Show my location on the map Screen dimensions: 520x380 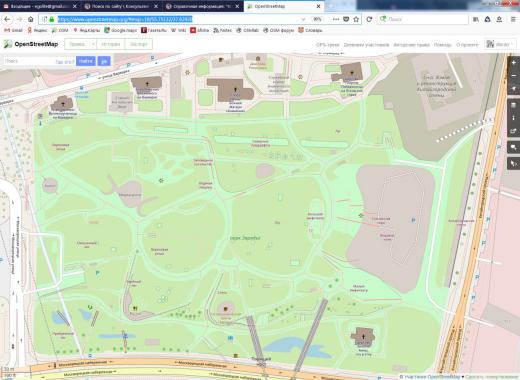point(514,89)
